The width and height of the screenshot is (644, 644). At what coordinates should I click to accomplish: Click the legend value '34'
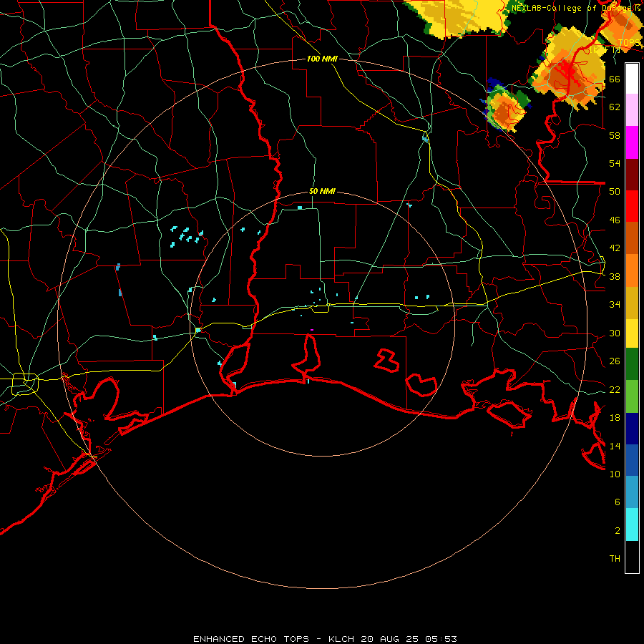[615, 305]
